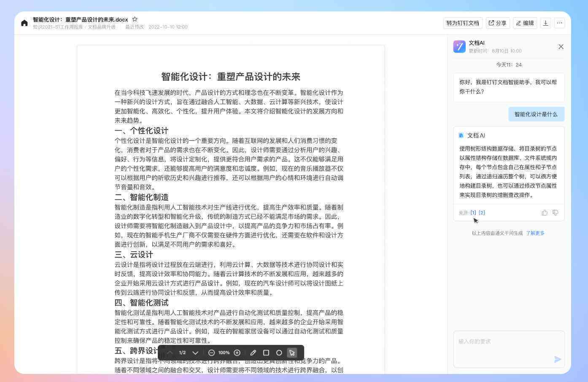588x382 pixels.
Task: Click the AI greeting message bubble
Action: [x=509, y=87]
